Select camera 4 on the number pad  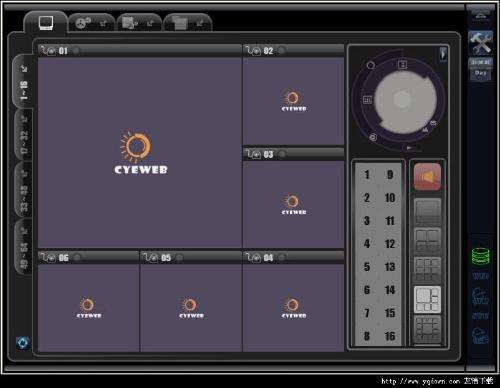coord(367,244)
